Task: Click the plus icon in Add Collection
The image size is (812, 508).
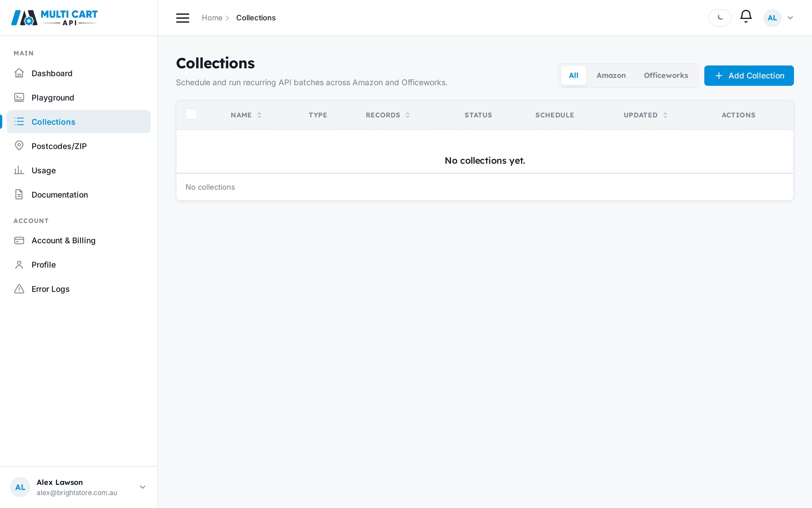Action: tap(719, 76)
